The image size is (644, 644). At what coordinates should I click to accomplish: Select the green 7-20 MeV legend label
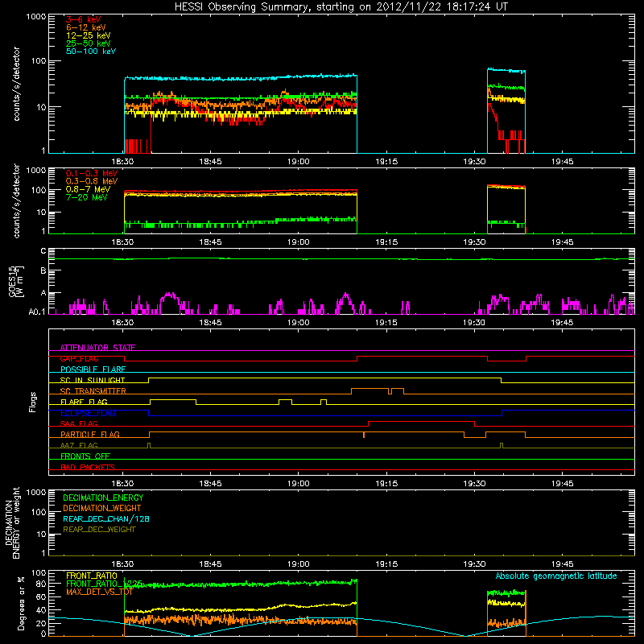[x=87, y=197]
